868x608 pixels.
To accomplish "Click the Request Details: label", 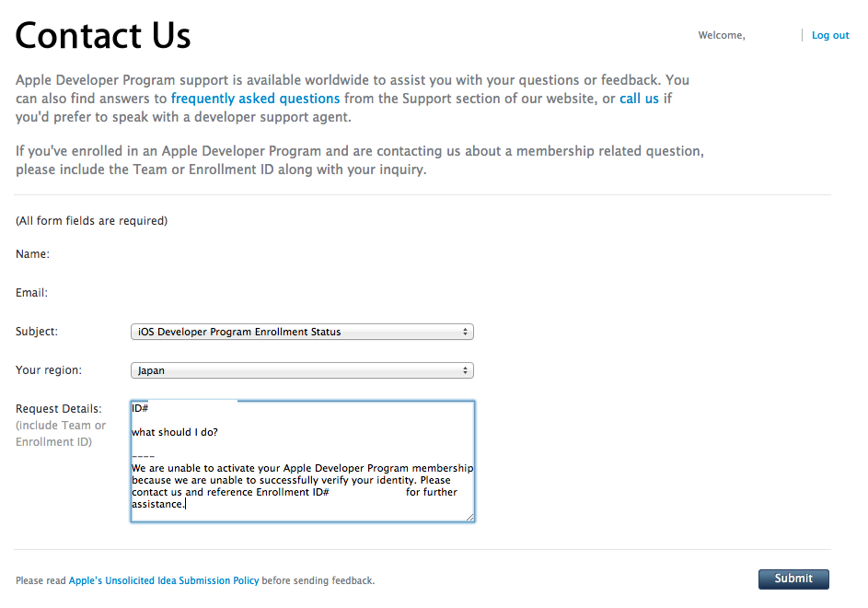I will tap(59, 409).
